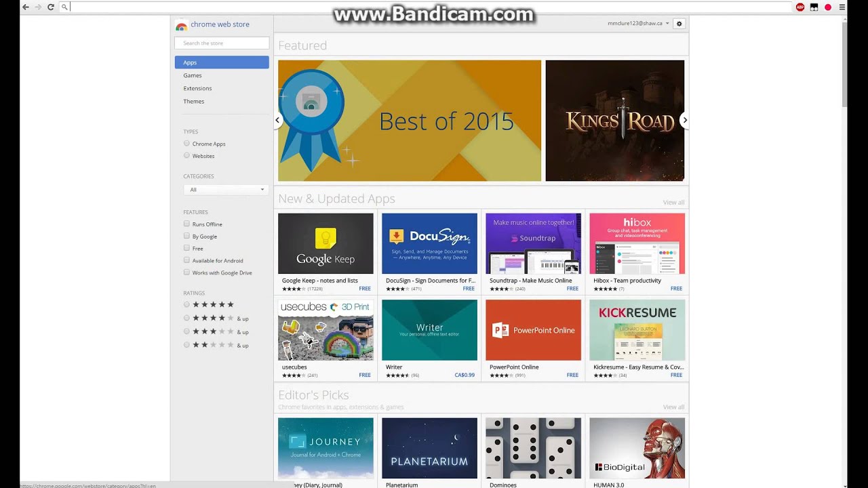Filter by four stars & up

point(186,318)
